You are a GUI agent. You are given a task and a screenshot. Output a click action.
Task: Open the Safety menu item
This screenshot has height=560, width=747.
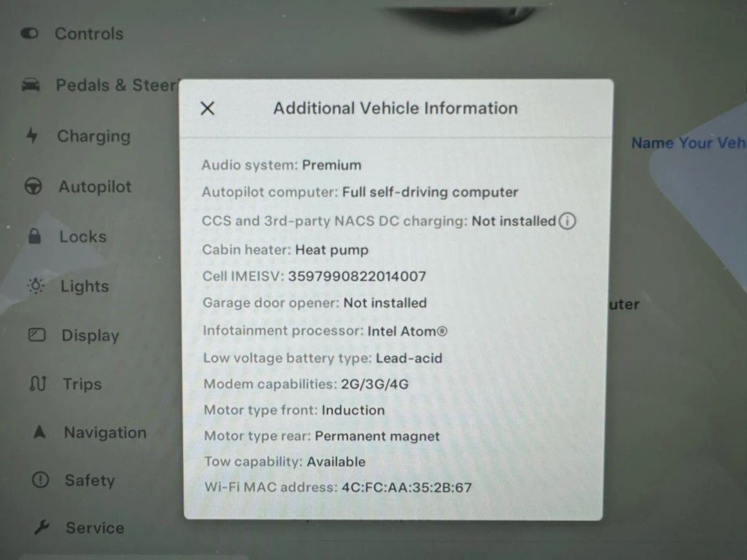(x=90, y=480)
